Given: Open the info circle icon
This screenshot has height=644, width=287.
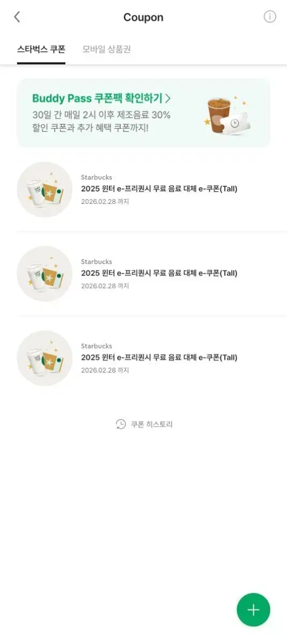Looking at the screenshot, I should coord(270,17).
